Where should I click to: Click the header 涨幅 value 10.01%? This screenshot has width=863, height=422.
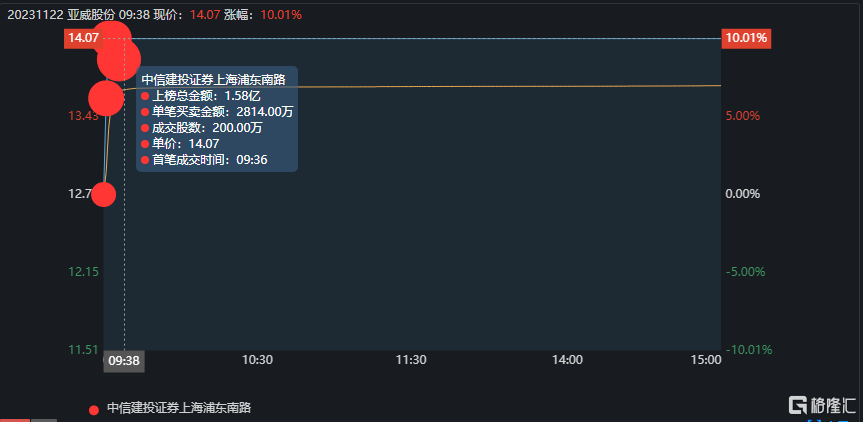(281, 15)
